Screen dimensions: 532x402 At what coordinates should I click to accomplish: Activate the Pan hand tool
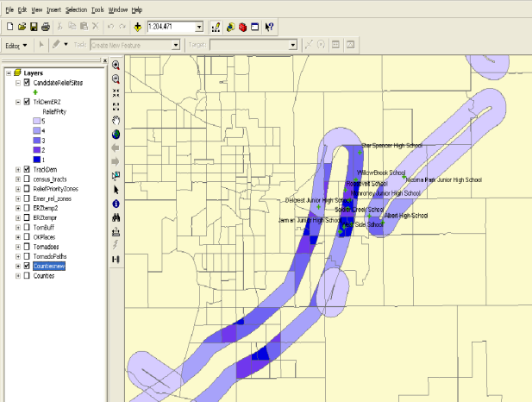click(x=116, y=120)
